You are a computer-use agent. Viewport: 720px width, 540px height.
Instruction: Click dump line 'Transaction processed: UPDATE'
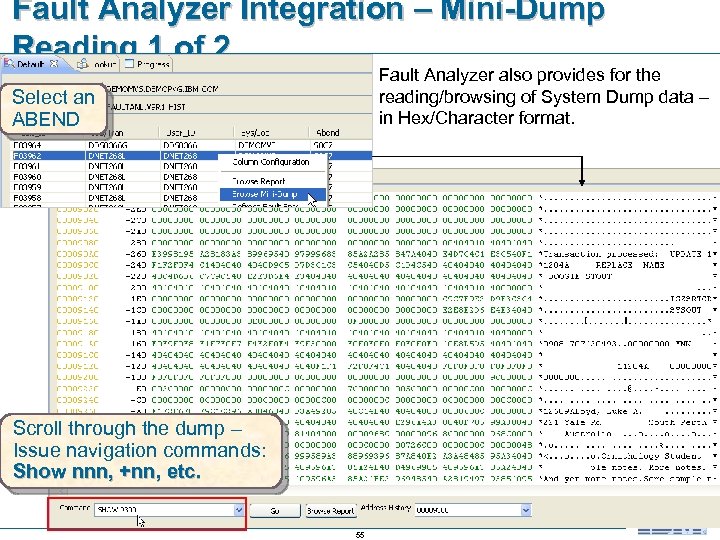386,254
